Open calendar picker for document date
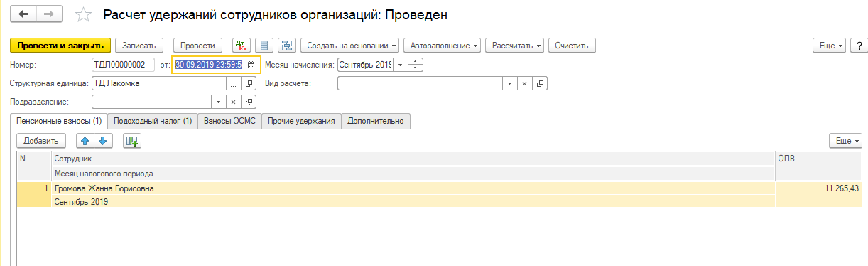This screenshot has height=266, width=868. [250, 65]
